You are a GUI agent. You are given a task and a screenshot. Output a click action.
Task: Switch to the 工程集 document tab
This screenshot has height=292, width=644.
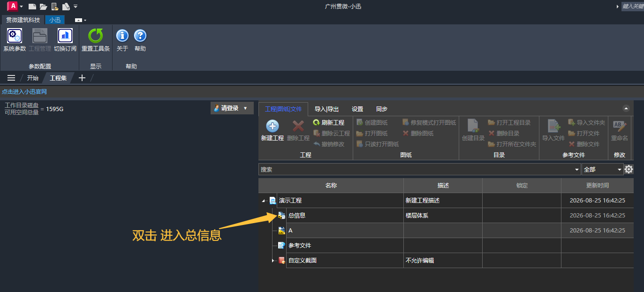tap(58, 78)
